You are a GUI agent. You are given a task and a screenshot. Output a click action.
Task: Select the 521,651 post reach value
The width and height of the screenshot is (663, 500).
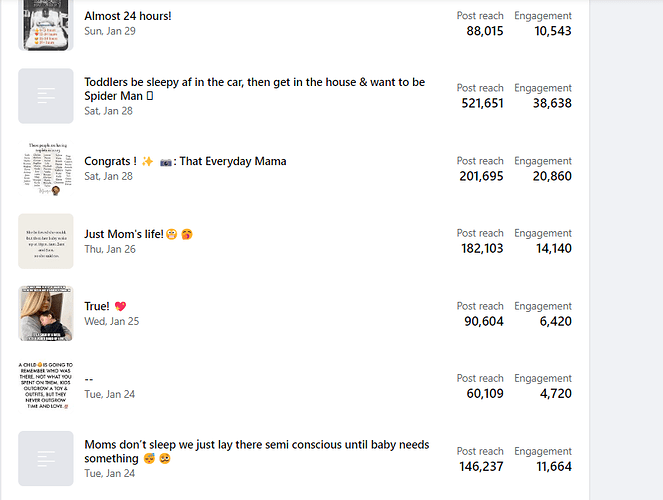(x=482, y=103)
